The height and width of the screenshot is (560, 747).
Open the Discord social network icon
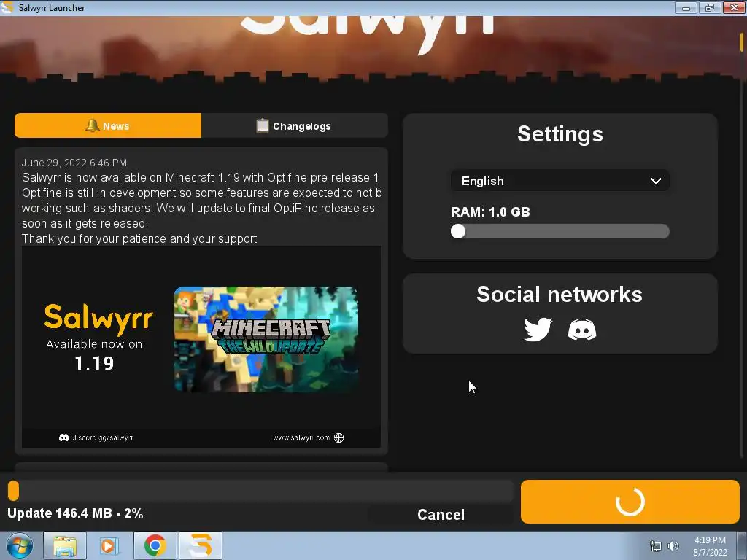click(x=581, y=330)
